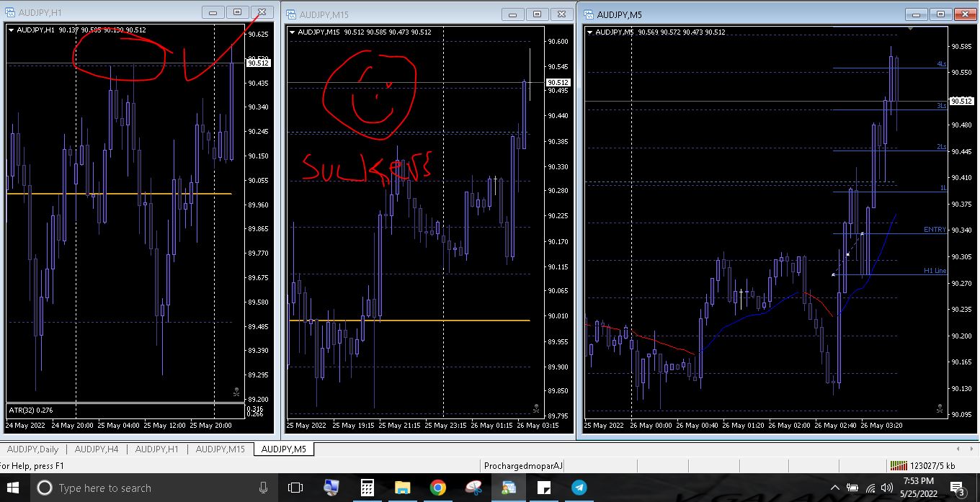The width and height of the screenshot is (980, 502).
Task: Click the skull icon in the M15 chart
Action: [535, 408]
